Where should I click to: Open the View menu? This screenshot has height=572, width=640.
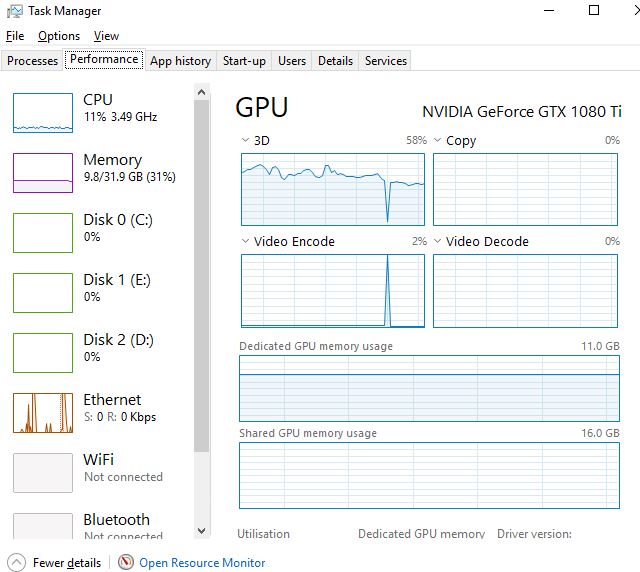click(x=106, y=36)
